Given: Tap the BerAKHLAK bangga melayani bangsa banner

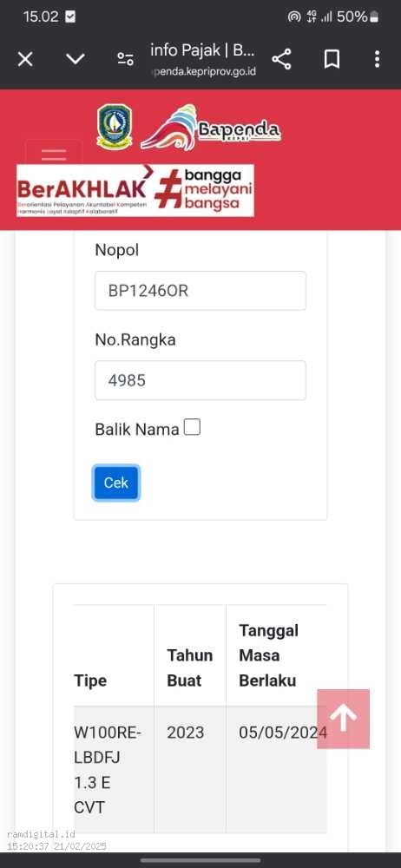Looking at the screenshot, I should pos(135,190).
